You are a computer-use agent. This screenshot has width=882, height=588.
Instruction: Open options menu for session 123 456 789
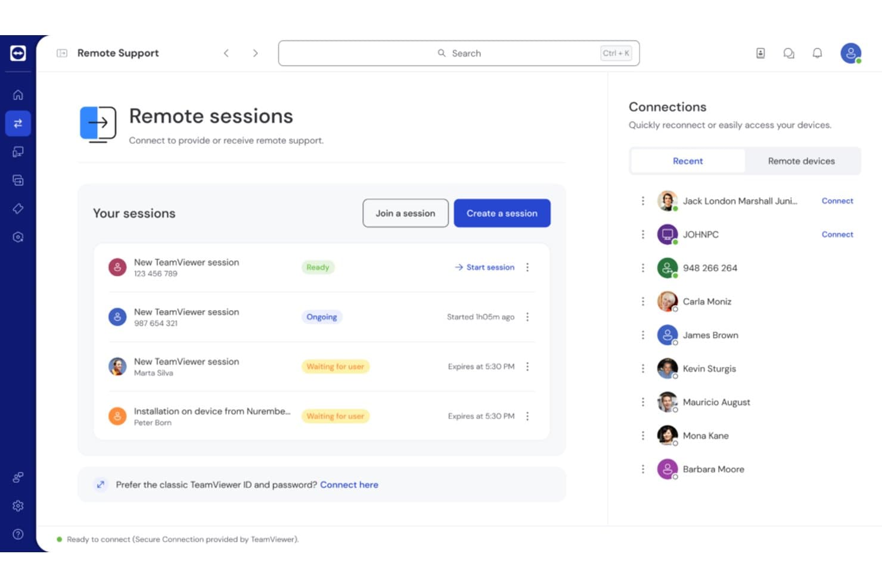point(527,267)
